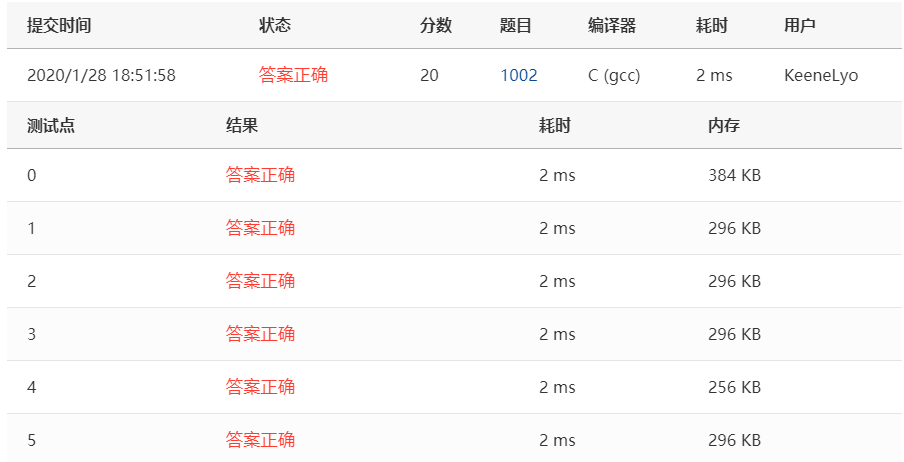Click 答案正确 result for test point 5
904x462 pixels.
(x=261, y=440)
